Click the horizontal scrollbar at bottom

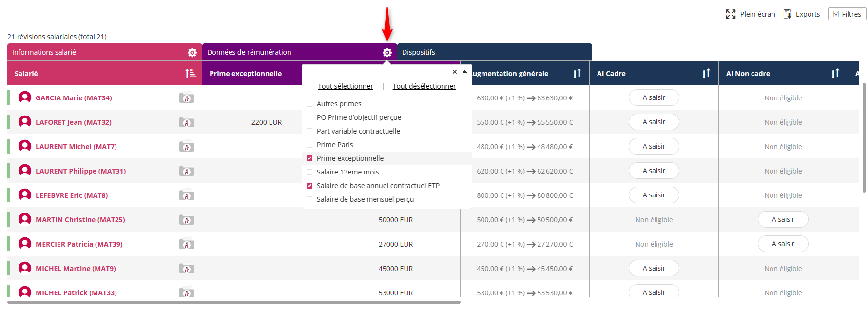click(x=234, y=302)
